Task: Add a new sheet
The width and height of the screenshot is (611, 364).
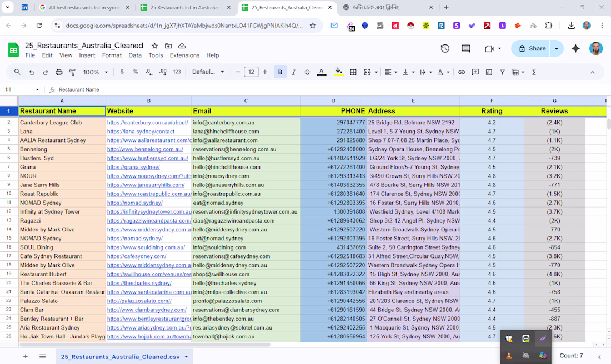Action: click(26, 356)
